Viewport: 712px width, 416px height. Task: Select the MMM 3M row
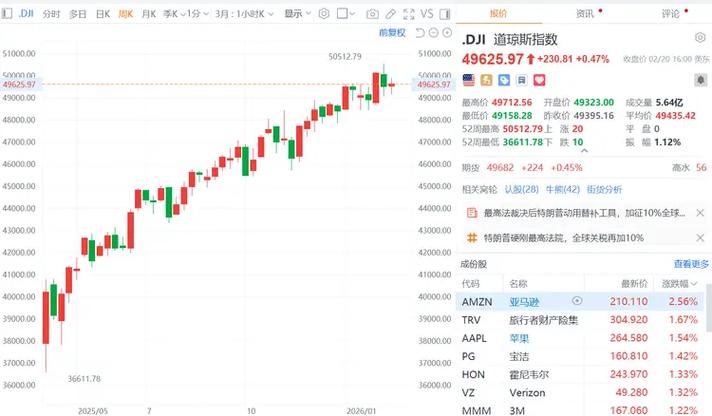click(580, 410)
